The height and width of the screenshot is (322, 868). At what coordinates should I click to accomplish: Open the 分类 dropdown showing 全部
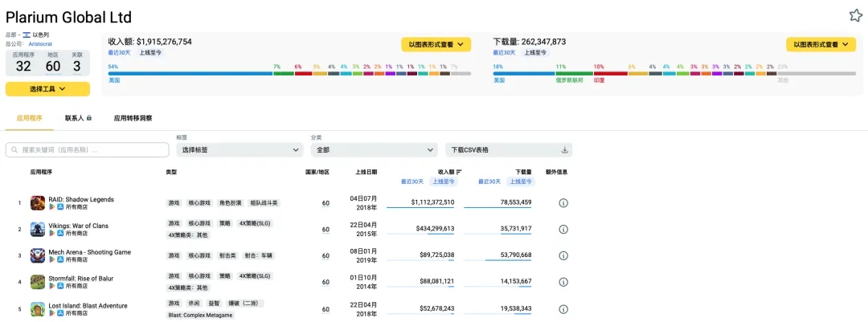[374, 150]
